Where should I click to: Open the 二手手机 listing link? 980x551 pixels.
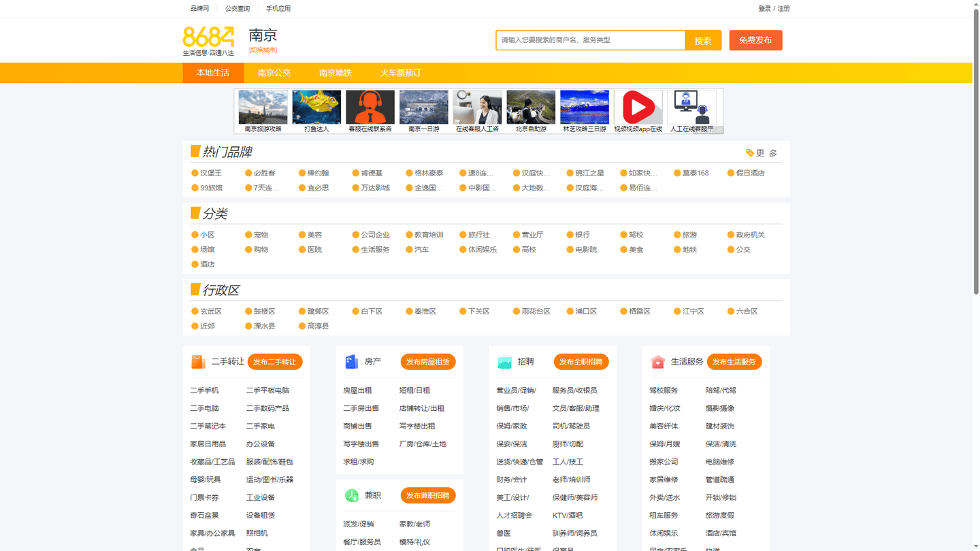[x=205, y=390]
